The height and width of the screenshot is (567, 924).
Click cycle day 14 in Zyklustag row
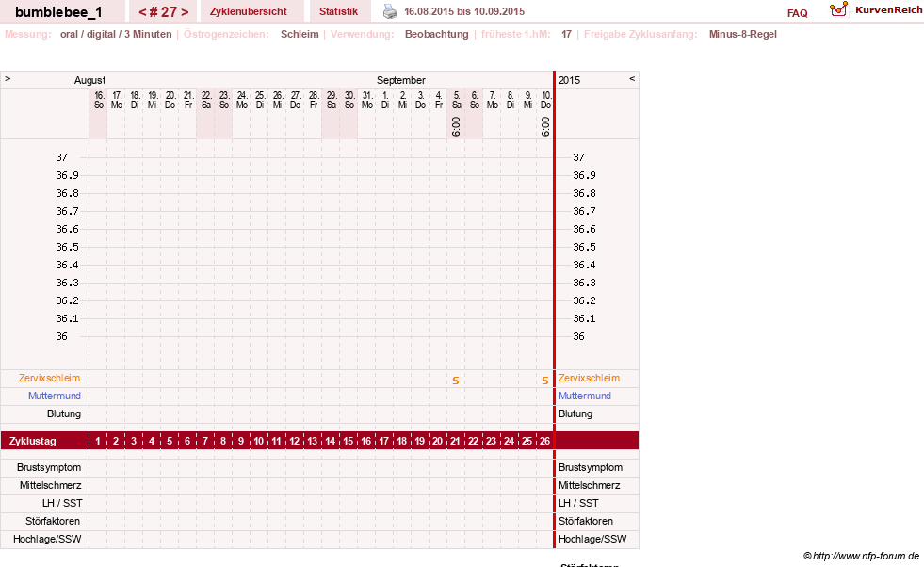330,441
